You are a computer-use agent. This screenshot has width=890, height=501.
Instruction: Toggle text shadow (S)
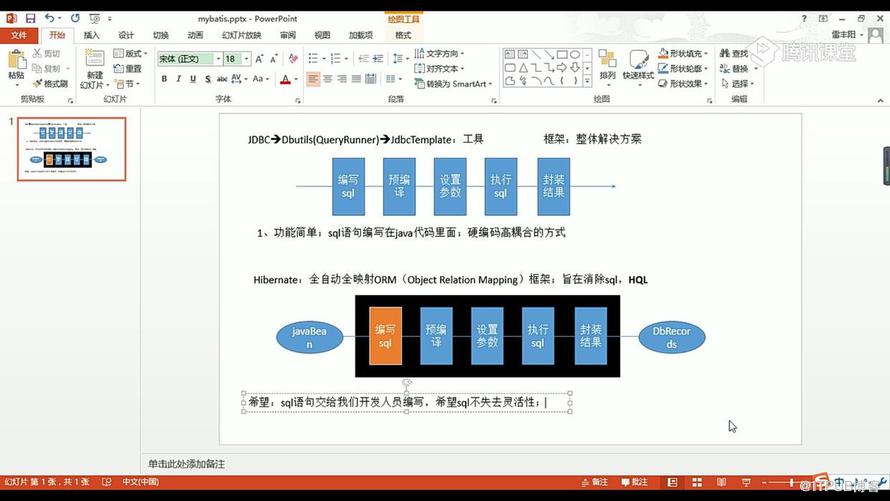[x=208, y=79]
